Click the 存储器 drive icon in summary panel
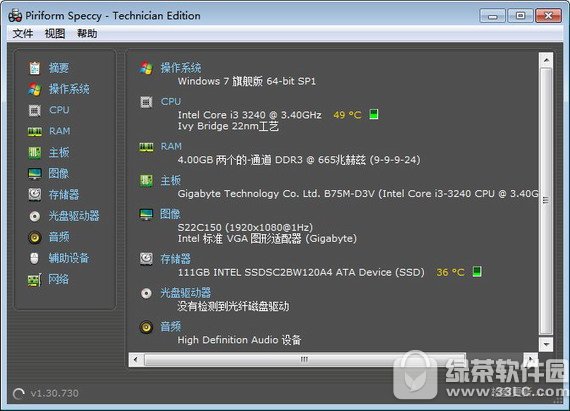Viewport: 570px width, 411px height. [x=146, y=259]
